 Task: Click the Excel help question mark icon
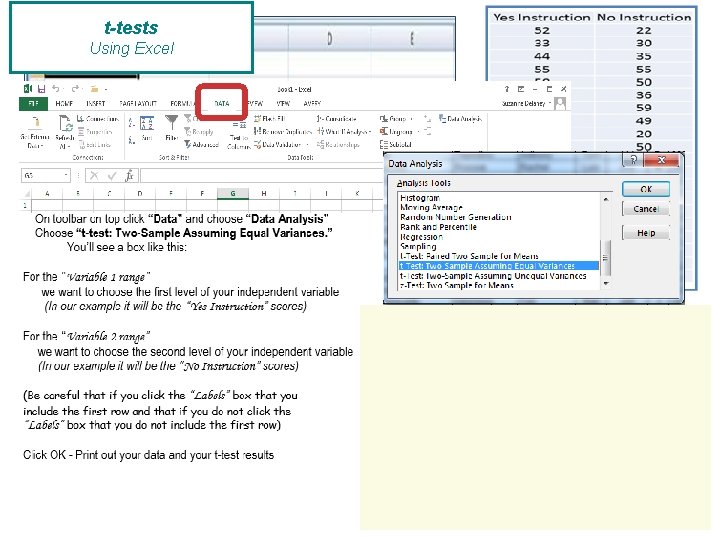506,89
